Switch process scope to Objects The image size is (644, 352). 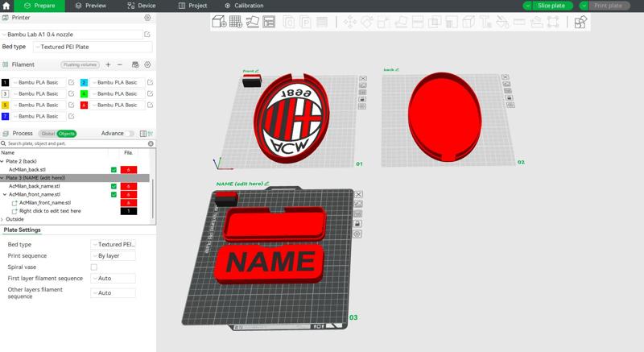tap(67, 134)
